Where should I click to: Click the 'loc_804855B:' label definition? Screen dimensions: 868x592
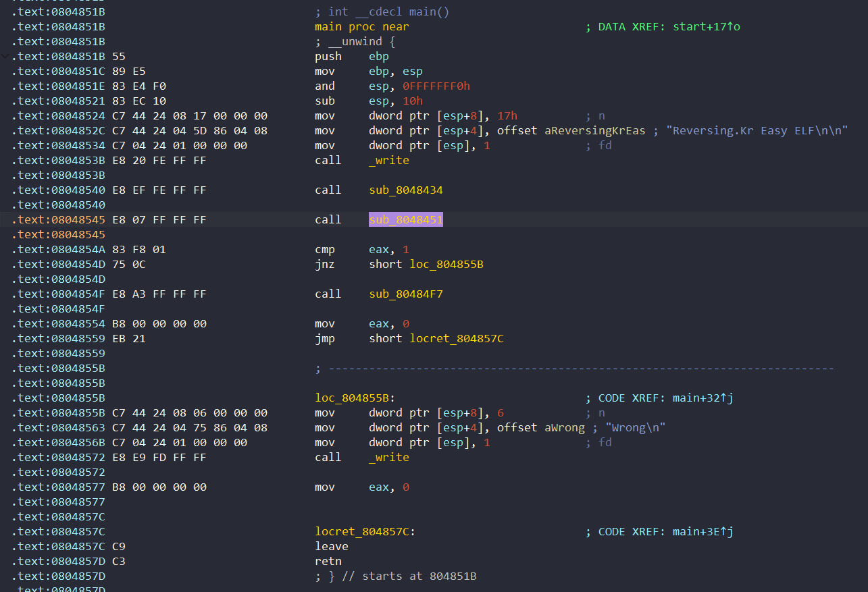click(355, 398)
